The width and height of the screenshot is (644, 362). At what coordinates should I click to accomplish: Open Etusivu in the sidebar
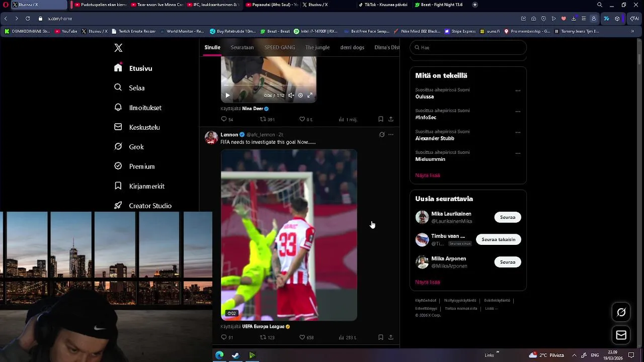point(133,68)
